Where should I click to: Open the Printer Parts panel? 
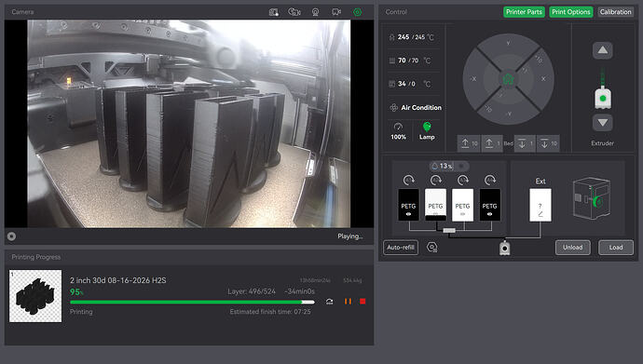coord(524,12)
